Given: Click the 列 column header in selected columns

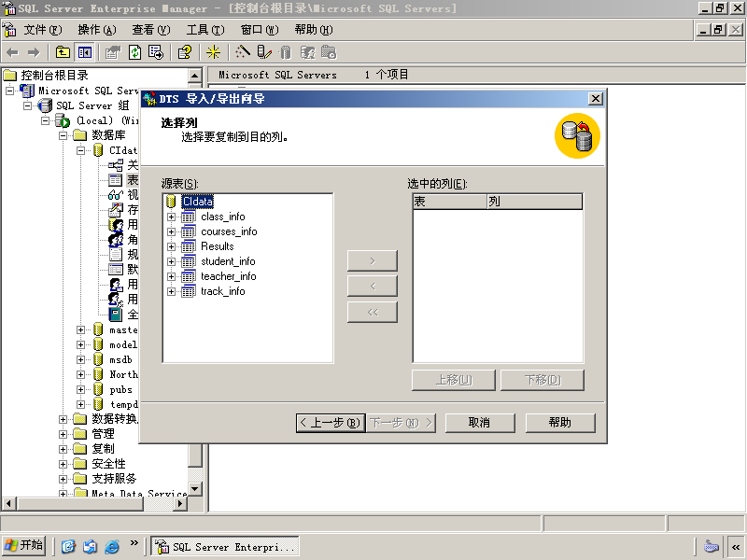Looking at the screenshot, I should coord(534,202).
